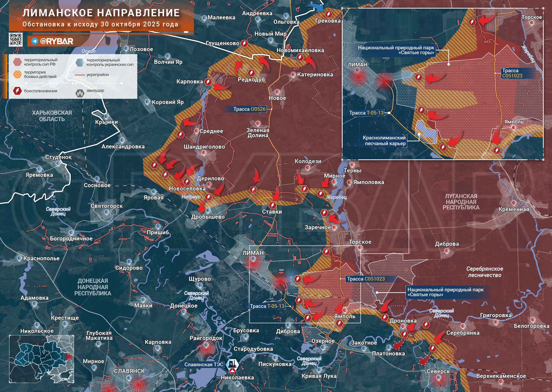Open the @RYBAR channel link
Viewport: 552px width, 392px height.
[x=56, y=41]
